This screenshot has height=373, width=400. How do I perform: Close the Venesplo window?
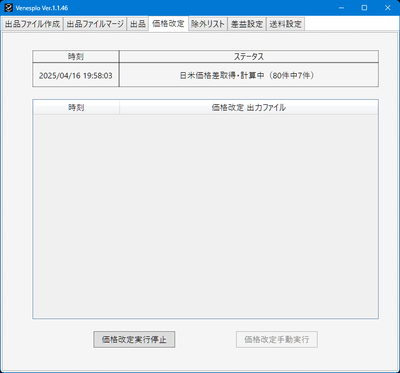(388, 8)
